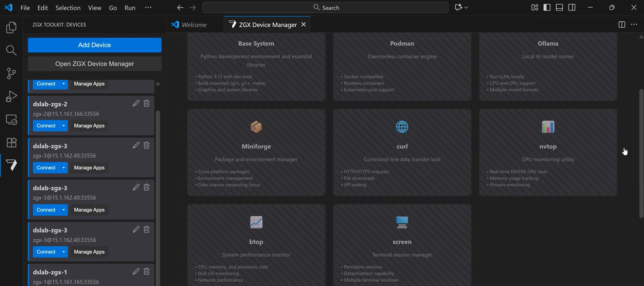Click the Add Device button
Viewport: 644px width, 286px height.
coord(95,45)
